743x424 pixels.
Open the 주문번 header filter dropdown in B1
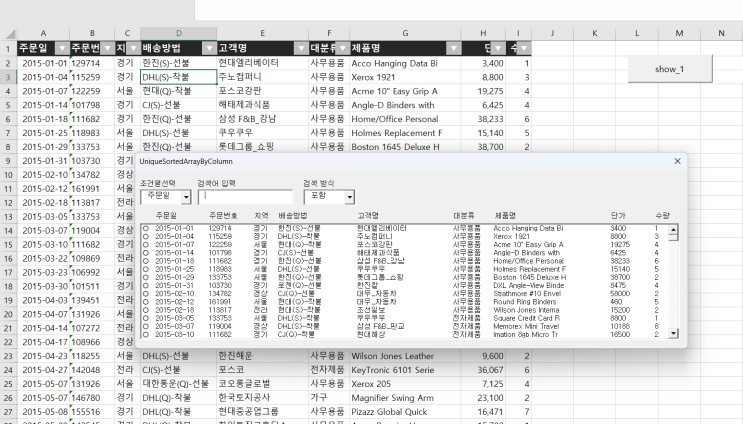tap(108, 48)
